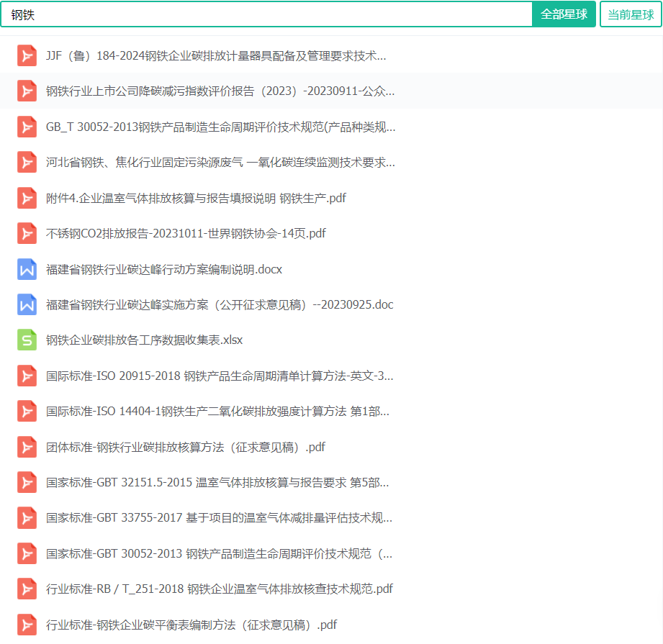Open 国家标准-GBT 30052-2013 钢铁产品制造生命周期评价技术规范
663x644 pixels.
point(219,553)
